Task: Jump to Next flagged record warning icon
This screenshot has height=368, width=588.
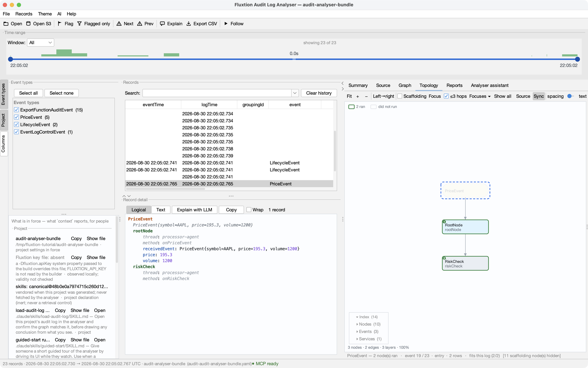Action: (x=119, y=24)
